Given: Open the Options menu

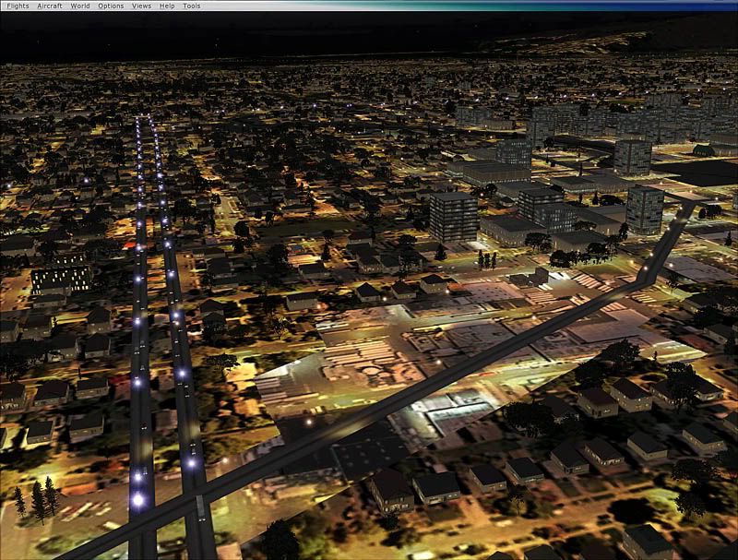Looking at the screenshot, I should click(x=111, y=6).
